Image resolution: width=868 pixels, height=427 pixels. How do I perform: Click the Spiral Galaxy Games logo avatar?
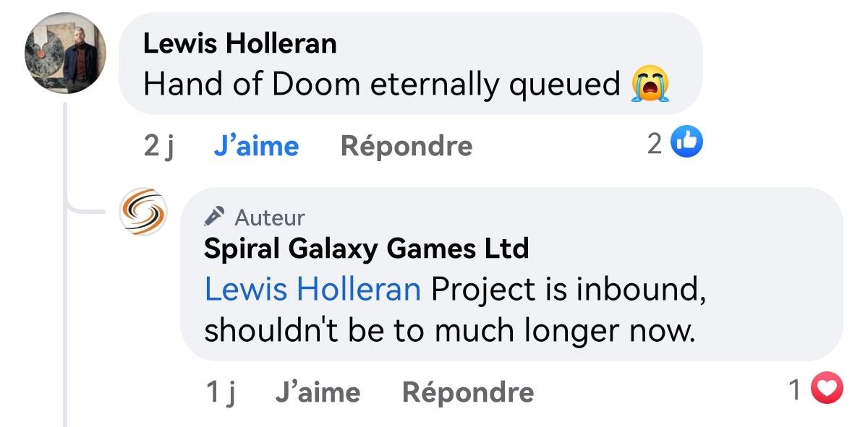click(x=142, y=212)
